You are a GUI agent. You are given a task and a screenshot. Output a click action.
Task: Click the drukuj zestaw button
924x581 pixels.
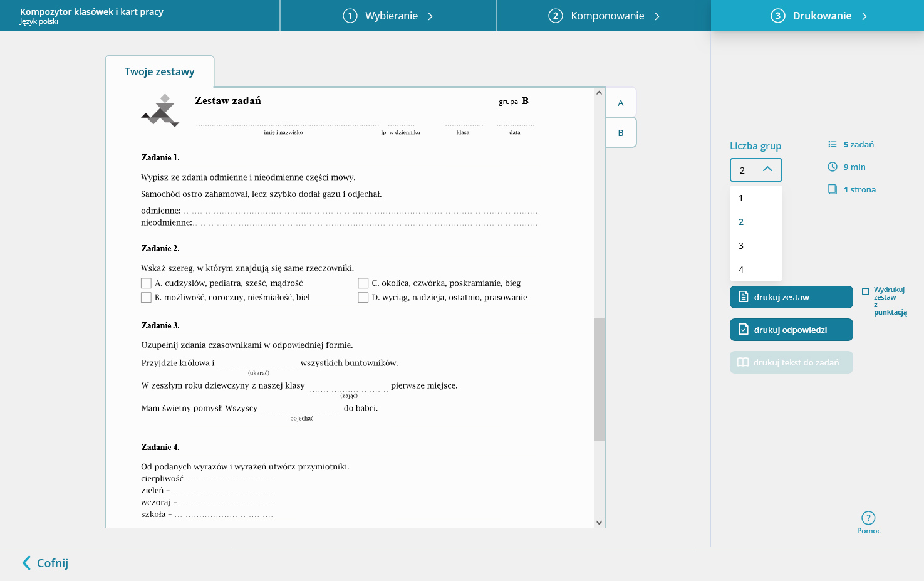[x=791, y=297]
